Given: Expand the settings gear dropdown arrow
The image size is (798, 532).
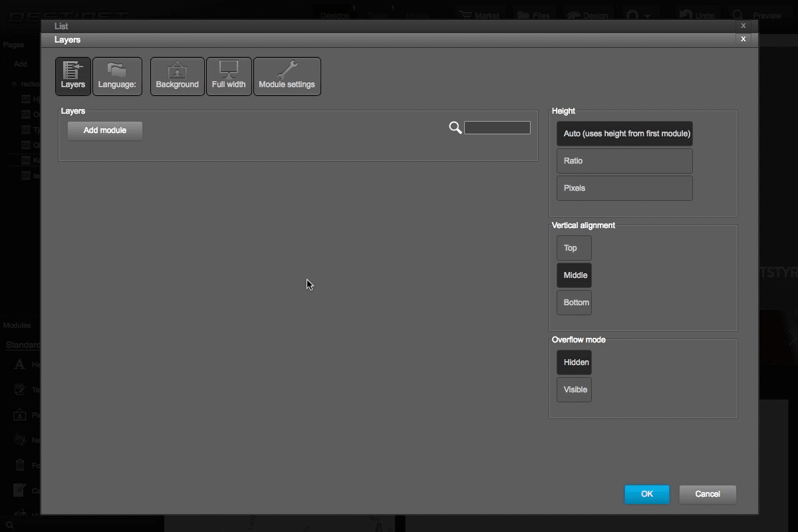Looking at the screenshot, I should (648, 15).
